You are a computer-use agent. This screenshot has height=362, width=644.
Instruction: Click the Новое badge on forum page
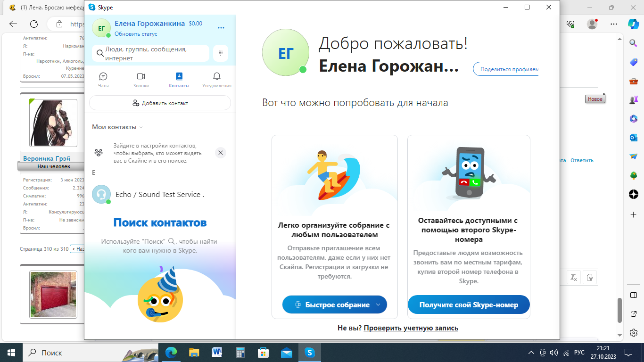pos(595,99)
